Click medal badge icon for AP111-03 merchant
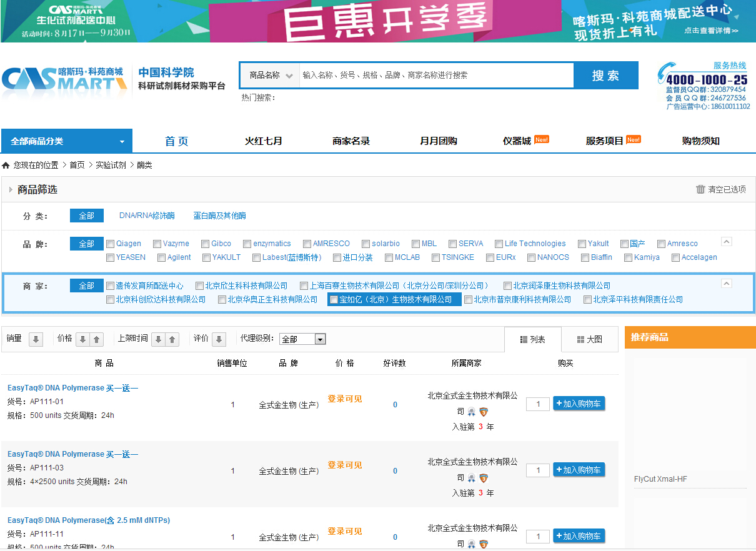The height and width of the screenshot is (551, 756). point(472,478)
